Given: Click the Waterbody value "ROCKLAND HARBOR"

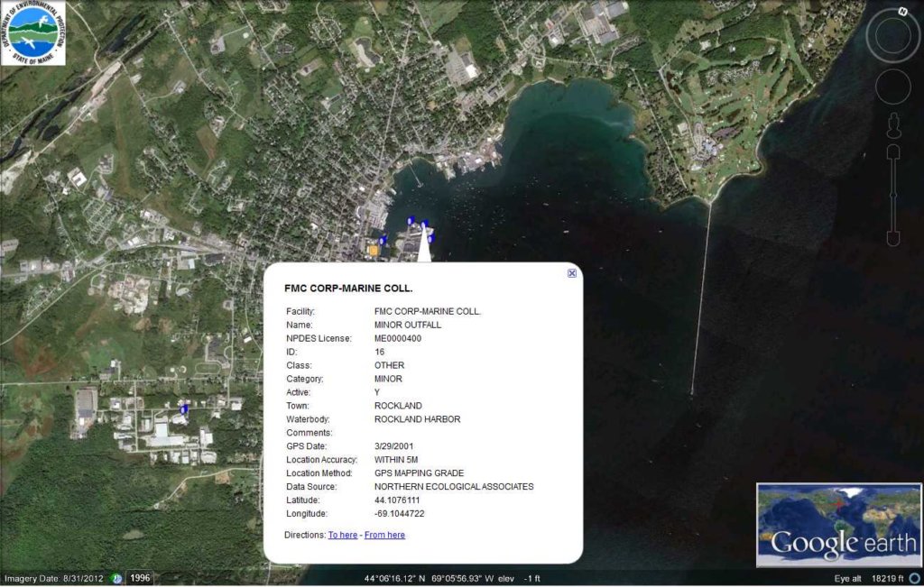Looking at the screenshot, I should coord(417,420).
